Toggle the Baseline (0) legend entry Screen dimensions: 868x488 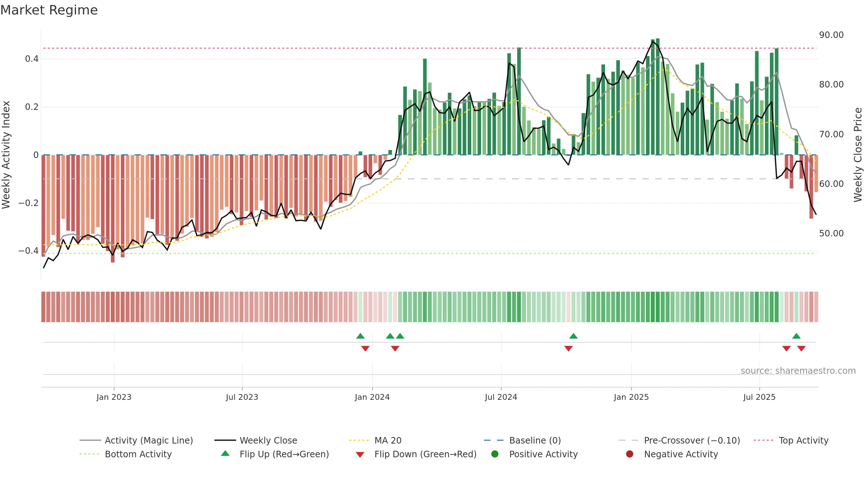(522, 440)
